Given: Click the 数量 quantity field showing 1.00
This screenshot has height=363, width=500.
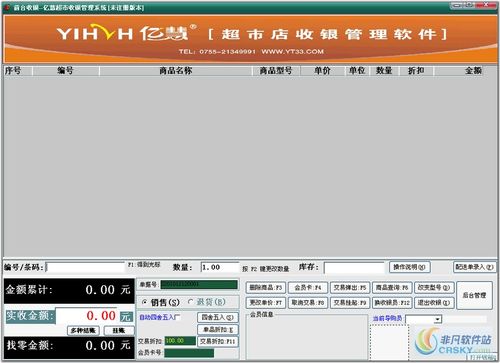Looking at the screenshot, I should [x=220, y=267].
